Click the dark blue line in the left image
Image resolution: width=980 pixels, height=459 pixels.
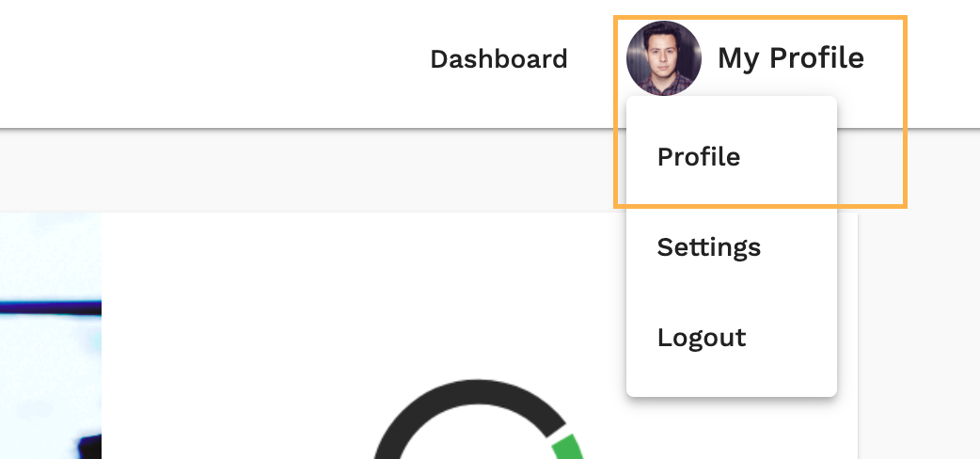[49, 306]
